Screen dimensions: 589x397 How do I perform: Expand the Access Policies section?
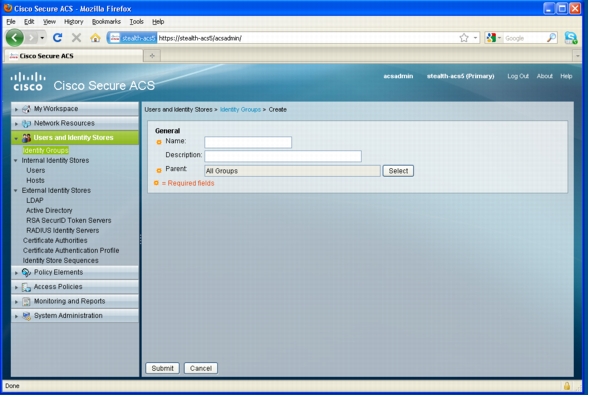coord(16,287)
